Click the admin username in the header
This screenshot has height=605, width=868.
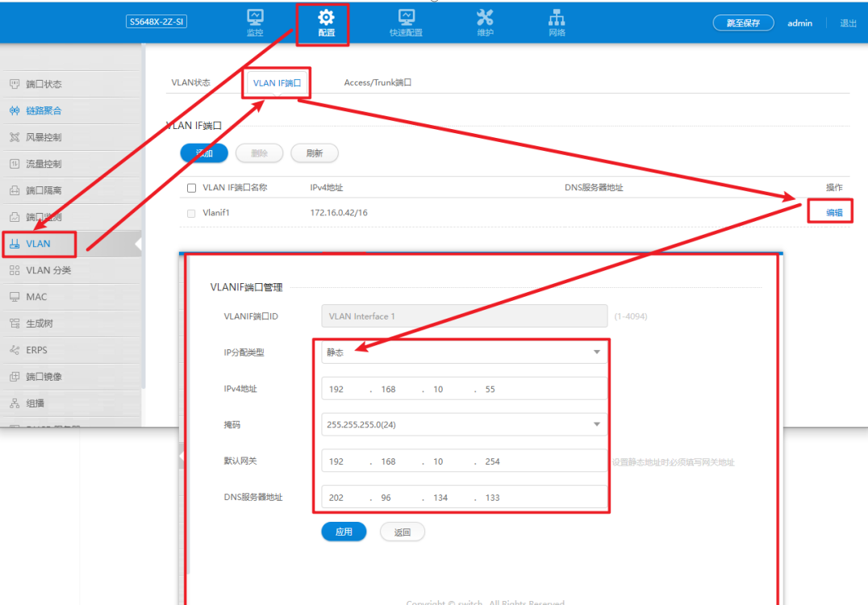tap(800, 23)
